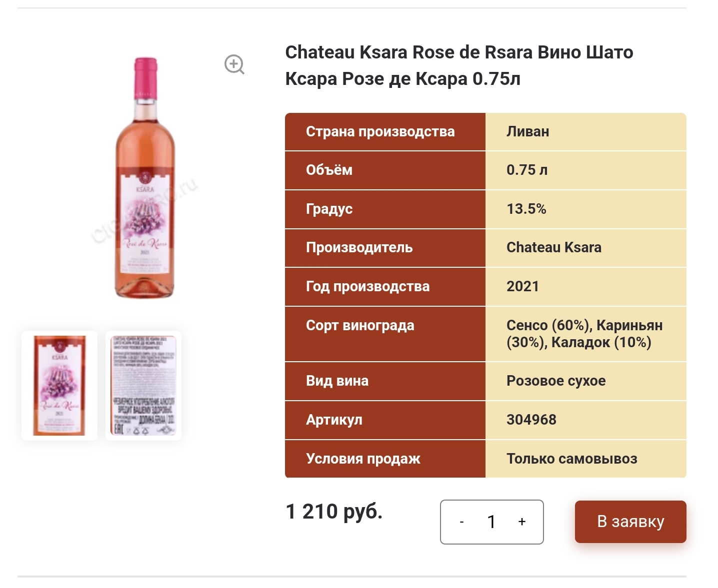Click the "Только самовывоз" sales condition
Screen dimensions: 718x588
coord(571,459)
